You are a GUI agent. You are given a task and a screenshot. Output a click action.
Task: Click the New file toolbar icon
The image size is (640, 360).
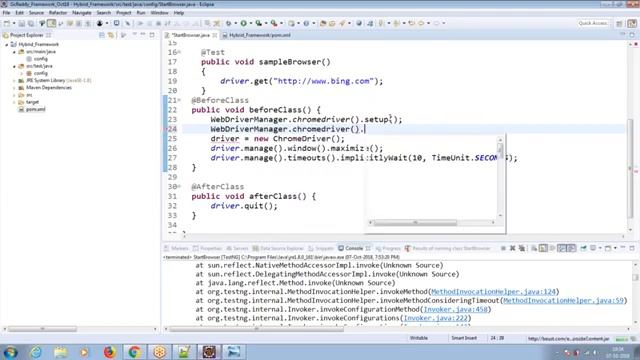[x=7, y=23]
